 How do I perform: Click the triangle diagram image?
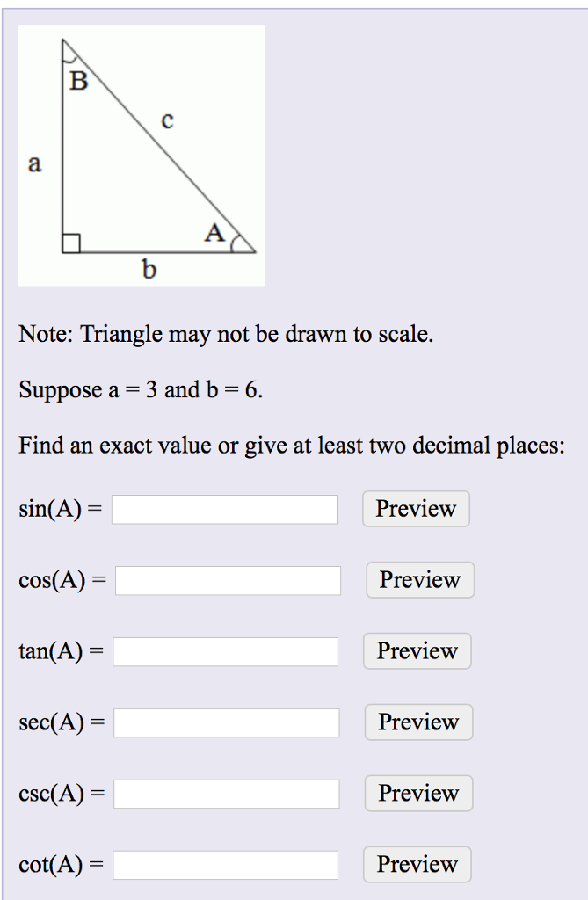(141, 154)
